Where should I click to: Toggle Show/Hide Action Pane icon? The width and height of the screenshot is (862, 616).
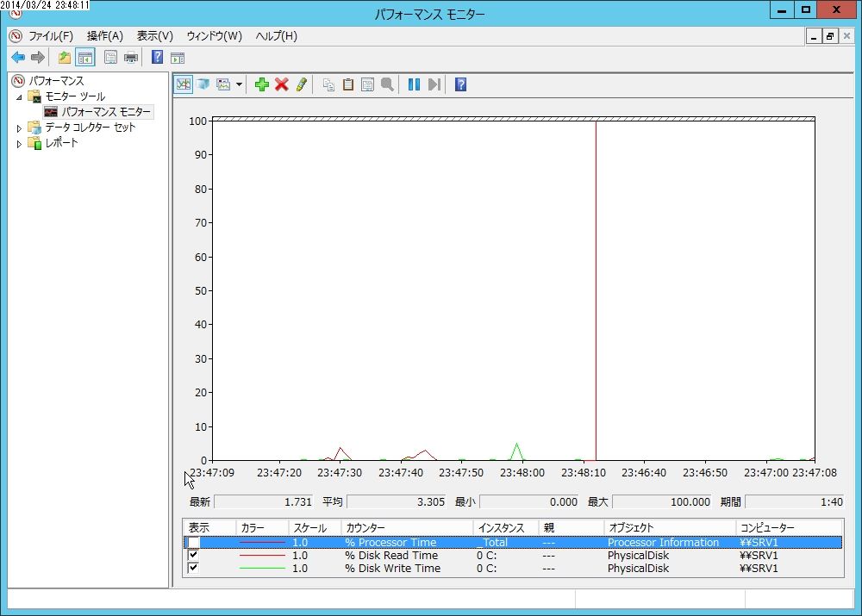[x=177, y=57]
